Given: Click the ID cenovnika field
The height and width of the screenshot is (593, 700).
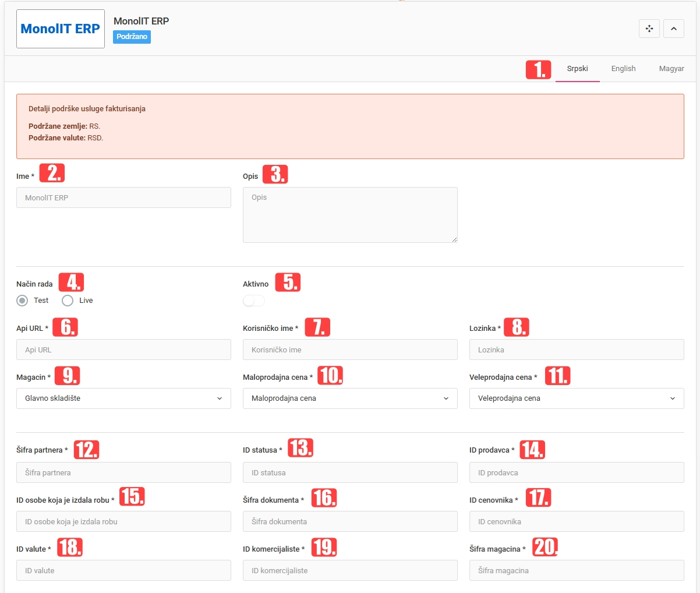Looking at the screenshot, I should coord(577,522).
